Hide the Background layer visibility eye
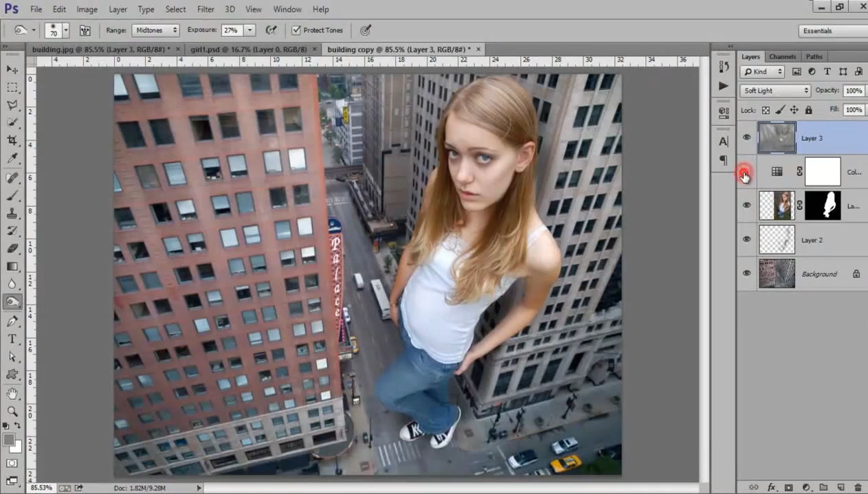The image size is (868, 494). (x=746, y=273)
